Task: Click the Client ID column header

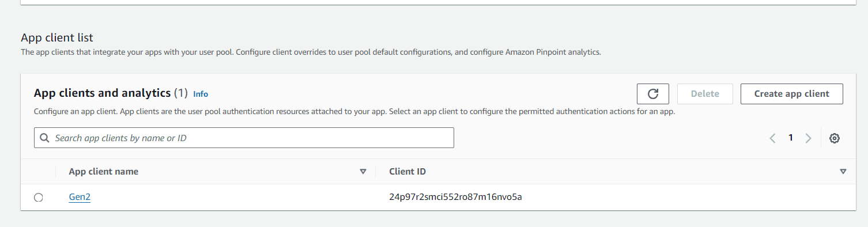Action: pyautogui.click(x=407, y=172)
